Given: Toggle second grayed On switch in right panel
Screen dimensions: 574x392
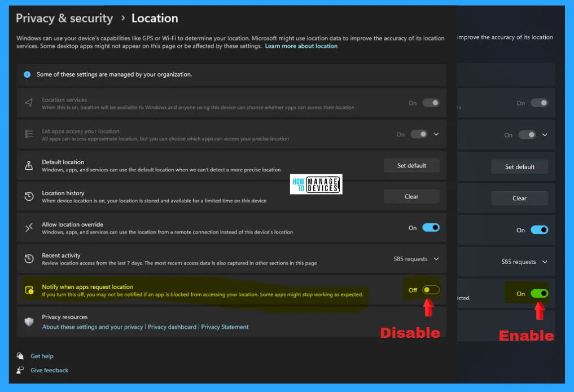Looking at the screenshot, I should tap(527, 135).
